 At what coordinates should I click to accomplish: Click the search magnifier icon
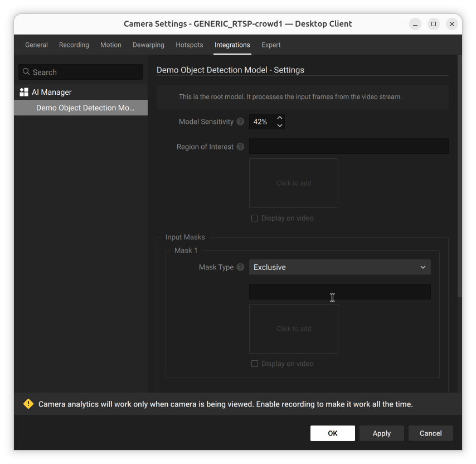26,72
